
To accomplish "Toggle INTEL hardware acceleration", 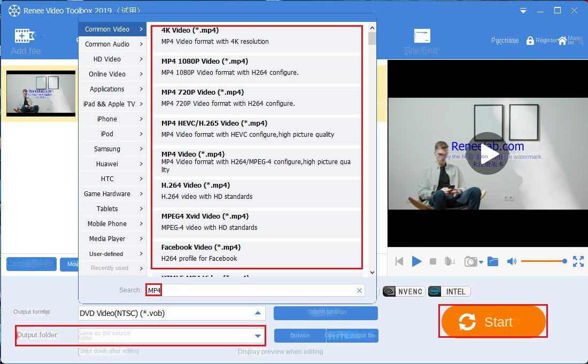I will pyautogui.click(x=449, y=291).
